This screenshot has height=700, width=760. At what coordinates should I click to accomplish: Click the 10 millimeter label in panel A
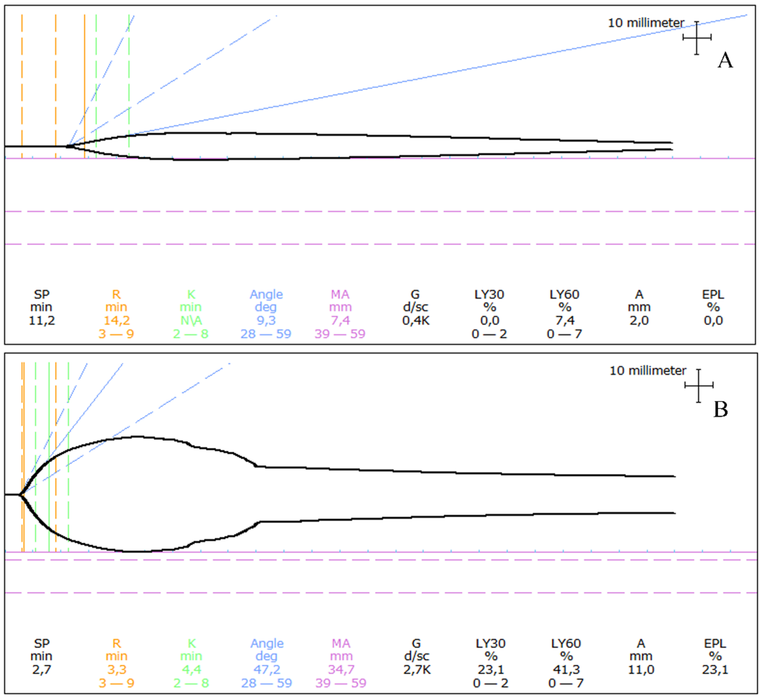tap(646, 23)
